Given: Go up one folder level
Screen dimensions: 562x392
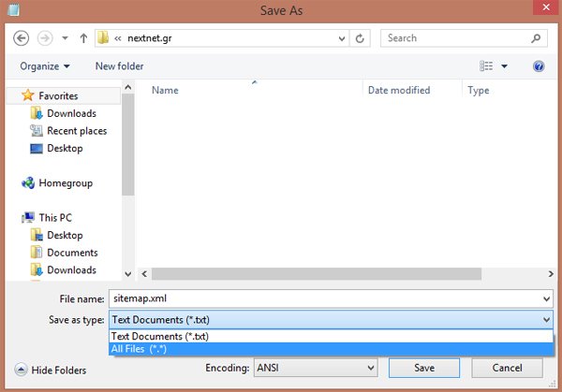Looking at the screenshot, I should pos(83,38).
